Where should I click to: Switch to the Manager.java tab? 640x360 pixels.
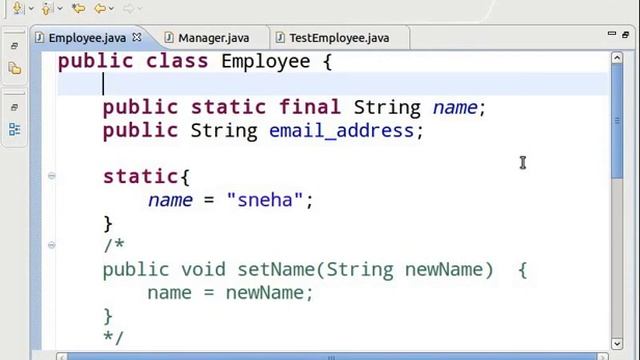(213, 38)
